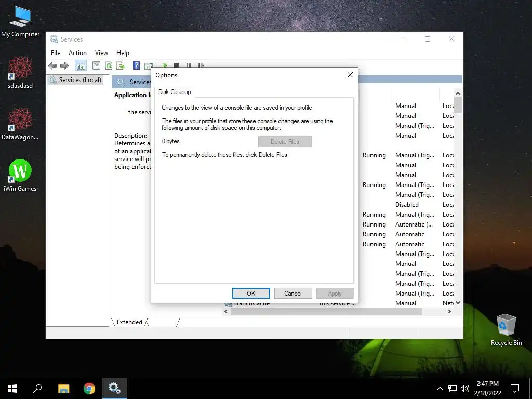Screen dimensions: 532x399
Task: Close the Options dialog with X
Action: coord(350,75)
